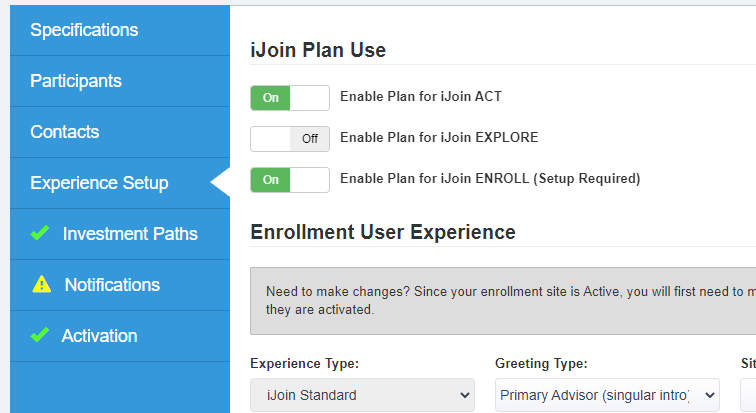Click the Enable Plan for iJoin ACT label
The height and width of the screenshot is (413, 756).
coord(421,96)
